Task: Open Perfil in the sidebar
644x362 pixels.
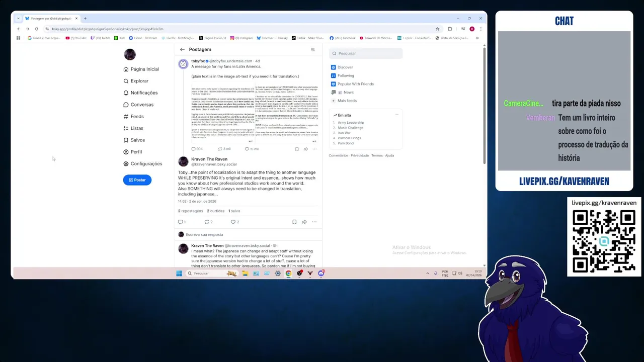Action: pos(132,152)
